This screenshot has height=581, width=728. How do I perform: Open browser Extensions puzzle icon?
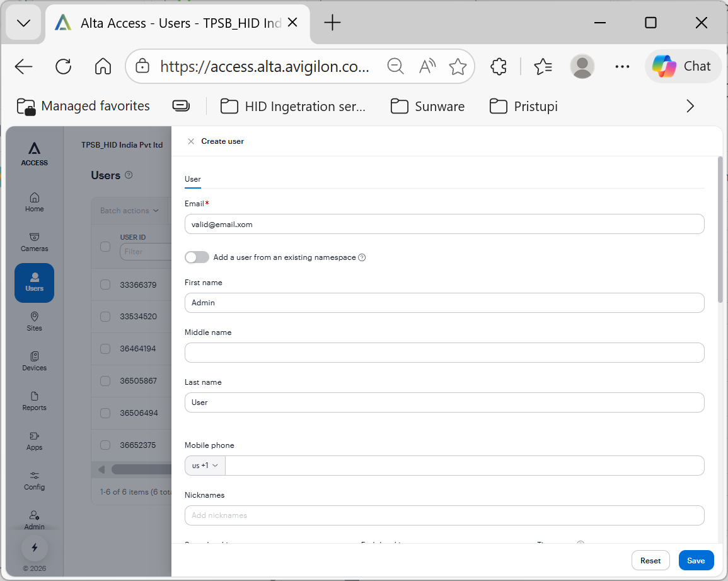499,66
